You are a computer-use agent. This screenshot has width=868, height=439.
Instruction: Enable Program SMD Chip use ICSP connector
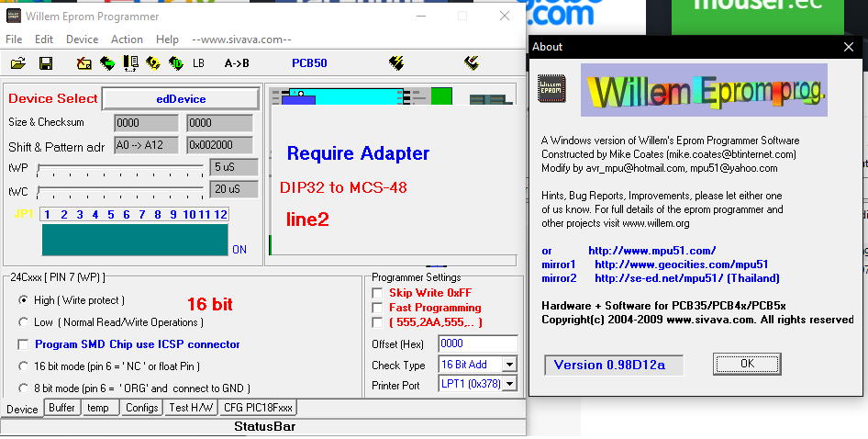pyautogui.click(x=23, y=344)
